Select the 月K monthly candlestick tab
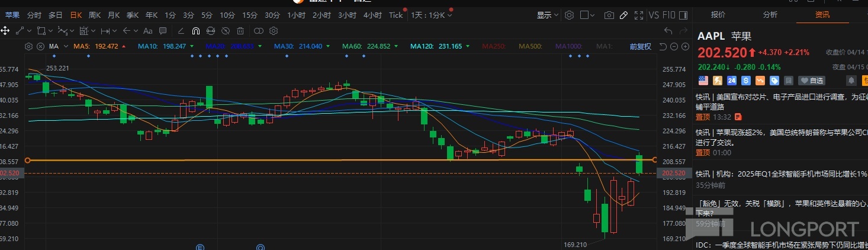Viewport: 868px width, 250px height. (114, 15)
